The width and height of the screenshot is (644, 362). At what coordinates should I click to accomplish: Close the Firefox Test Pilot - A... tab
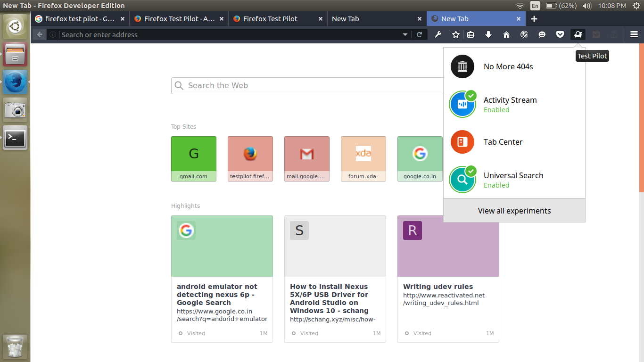[x=222, y=19]
